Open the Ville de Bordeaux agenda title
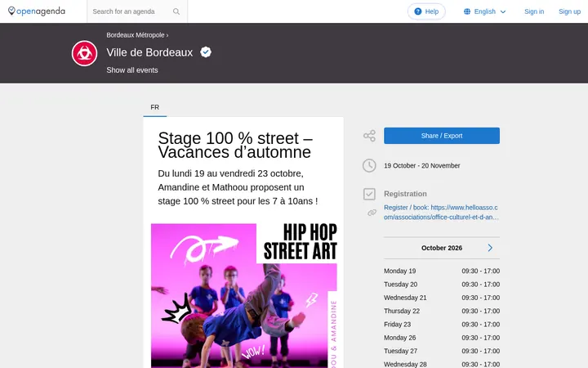 149,52
